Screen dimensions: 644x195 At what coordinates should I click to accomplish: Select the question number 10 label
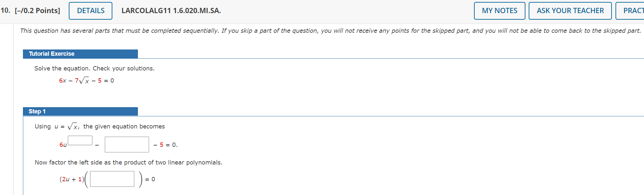(x=5, y=10)
